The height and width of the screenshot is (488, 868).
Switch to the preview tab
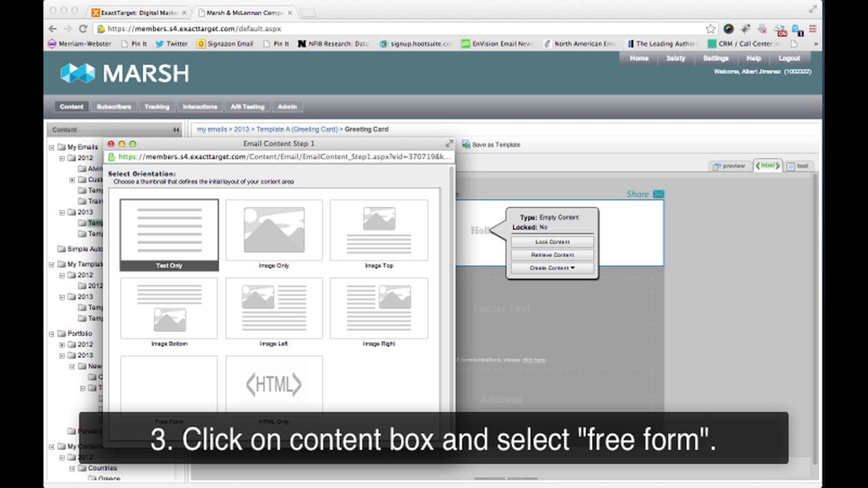coord(729,165)
